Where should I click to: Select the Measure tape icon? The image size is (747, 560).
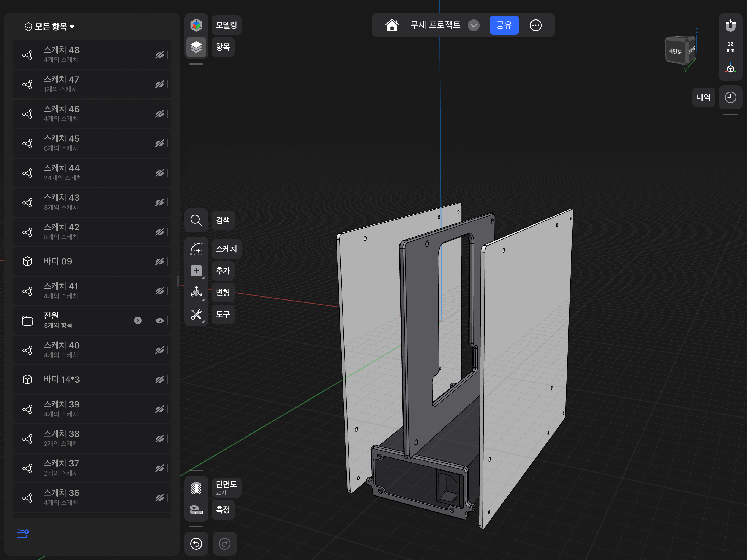click(196, 509)
